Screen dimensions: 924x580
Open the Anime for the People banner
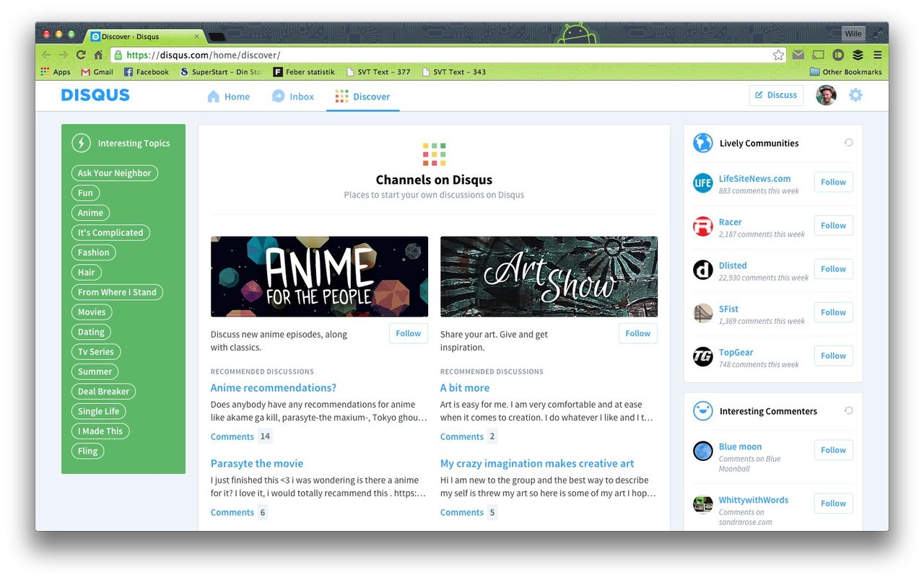click(319, 276)
